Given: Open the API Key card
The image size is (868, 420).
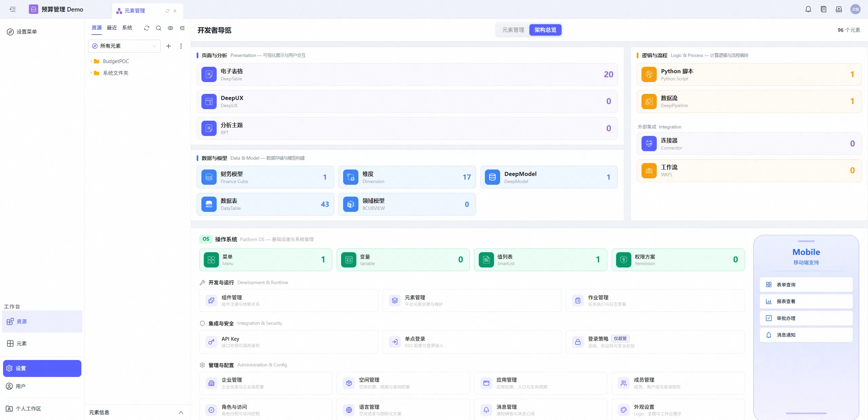Looking at the screenshot, I should (289, 342).
